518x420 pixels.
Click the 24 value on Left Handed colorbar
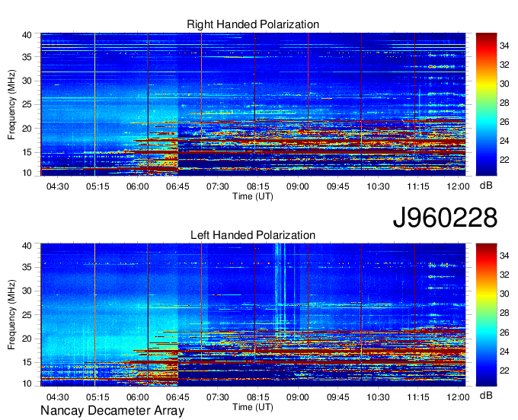point(504,352)
